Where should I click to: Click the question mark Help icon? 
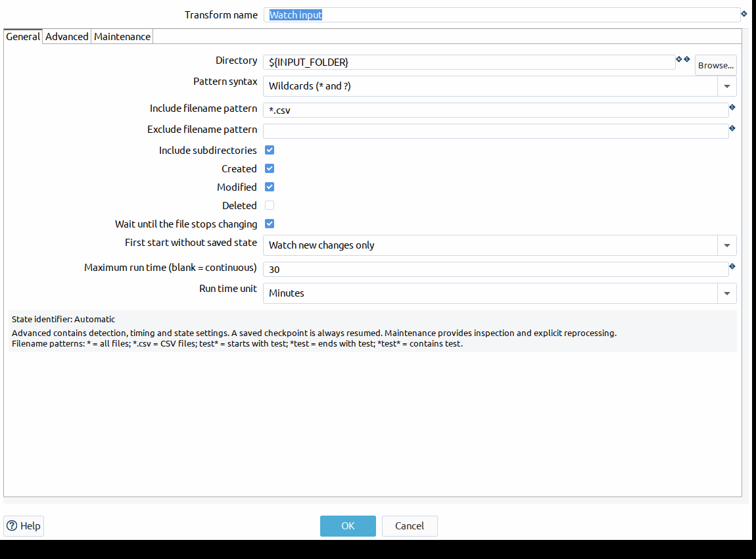(12, 525)
